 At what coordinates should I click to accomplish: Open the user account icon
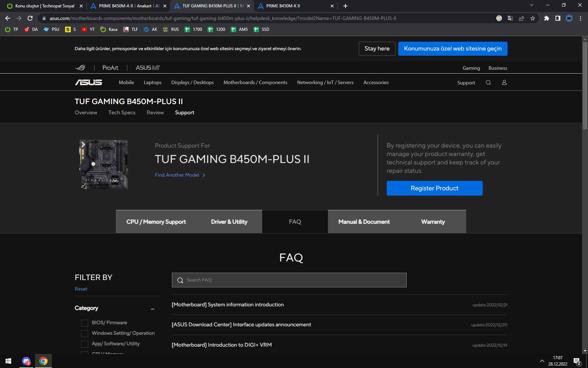point(504,83)
